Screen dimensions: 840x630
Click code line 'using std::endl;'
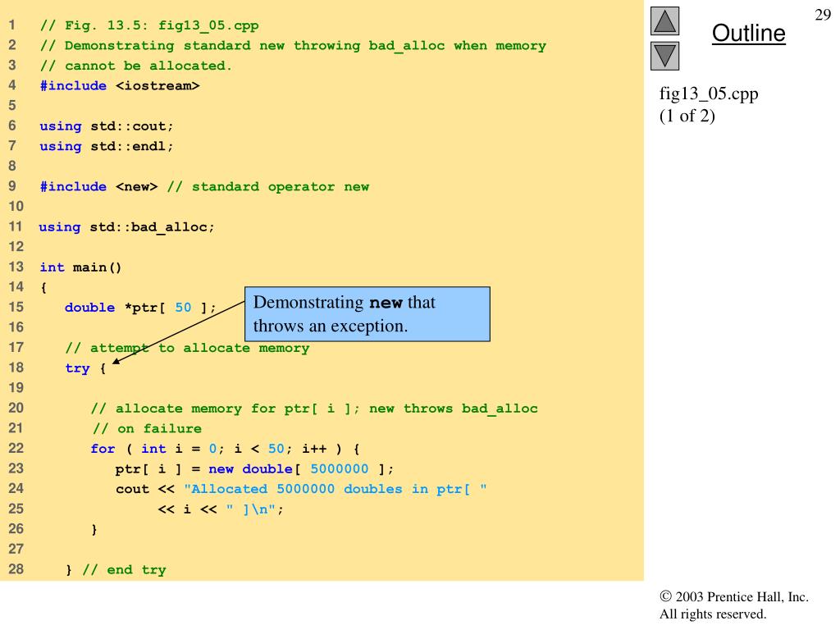click(107, 146)
